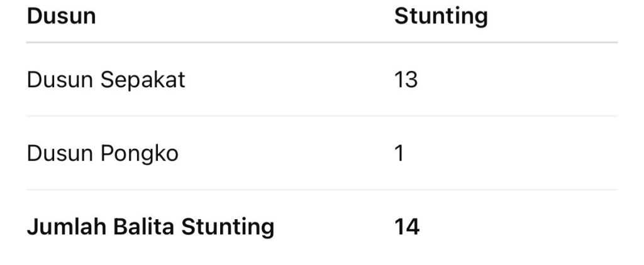Click the word Dusun in the Pongko row

click(x=60, y=154)
